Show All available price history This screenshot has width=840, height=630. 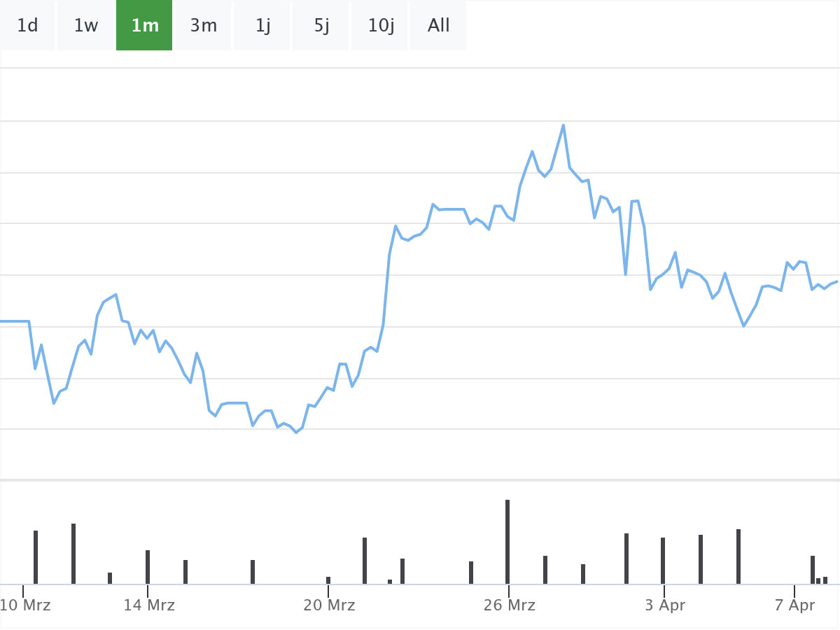pyautogui.click(x=438, y=26)
